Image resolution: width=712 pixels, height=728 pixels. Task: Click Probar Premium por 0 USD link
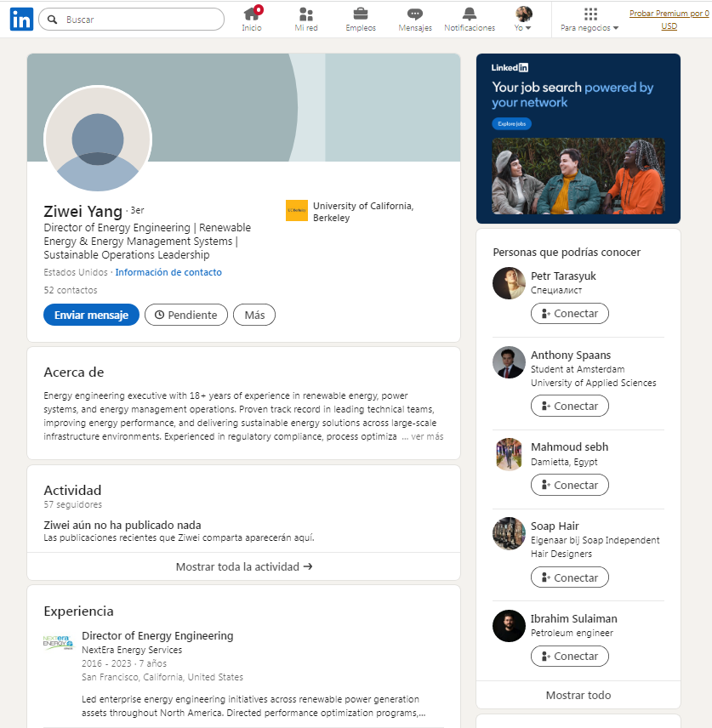[x=669, y=20]
